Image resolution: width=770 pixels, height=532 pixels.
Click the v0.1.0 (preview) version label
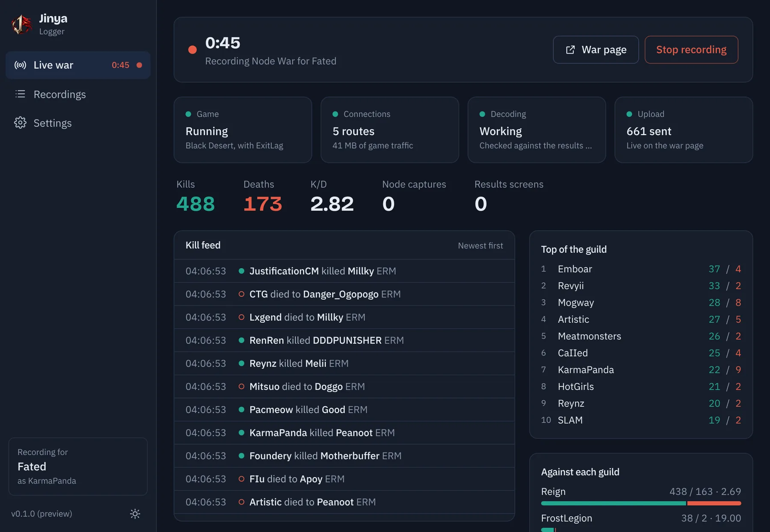41,514
